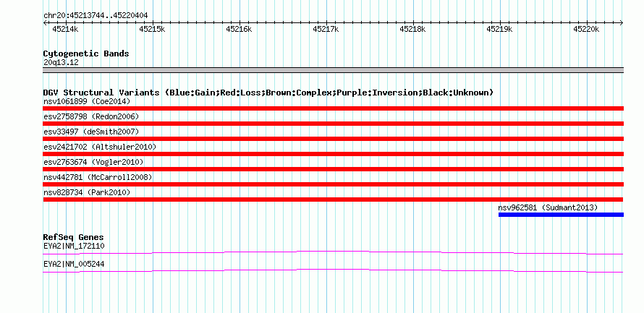This screenshot has height=313, width=644.
Task: Click the right arrowhead of the ruler
Action: (622, 22)
